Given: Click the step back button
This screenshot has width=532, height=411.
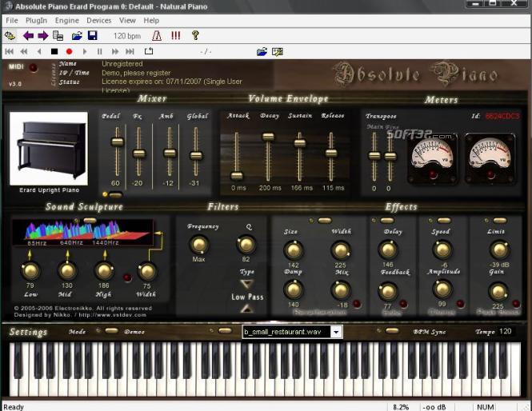Looking at the screenshot, I should coord(39,51).
